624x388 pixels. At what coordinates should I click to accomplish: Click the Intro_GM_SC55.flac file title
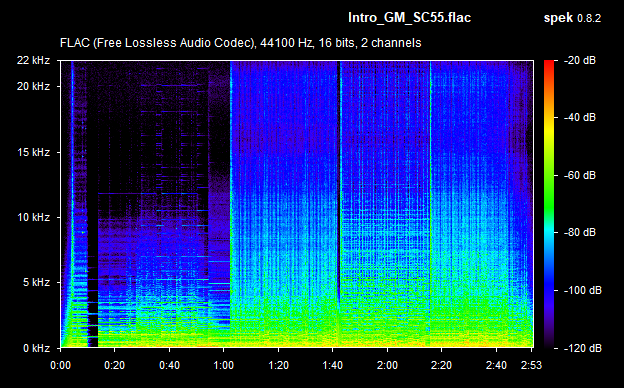click(410, 18)
